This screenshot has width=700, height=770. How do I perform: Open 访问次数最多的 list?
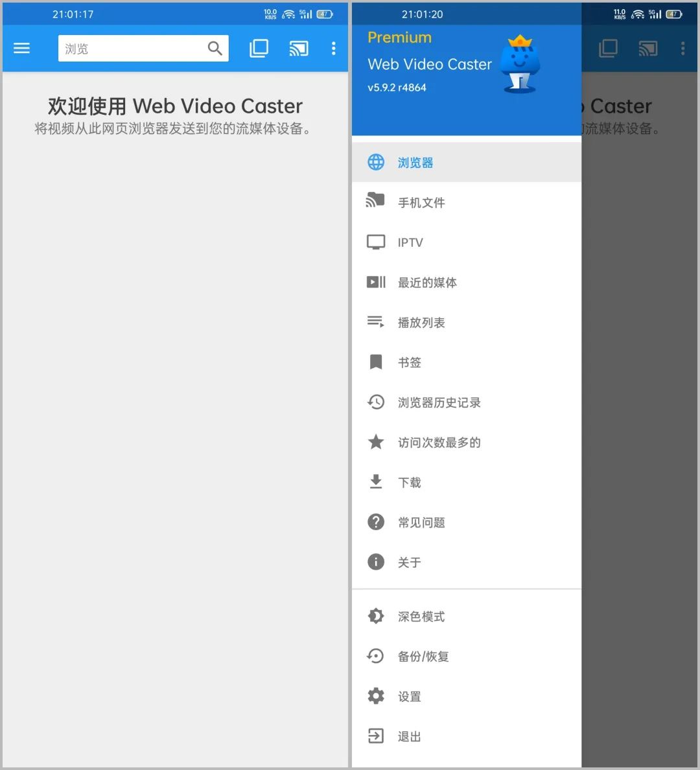467,443
